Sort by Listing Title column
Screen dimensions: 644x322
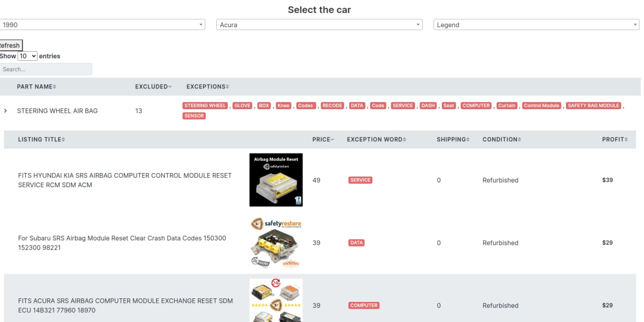coord(42,139)
